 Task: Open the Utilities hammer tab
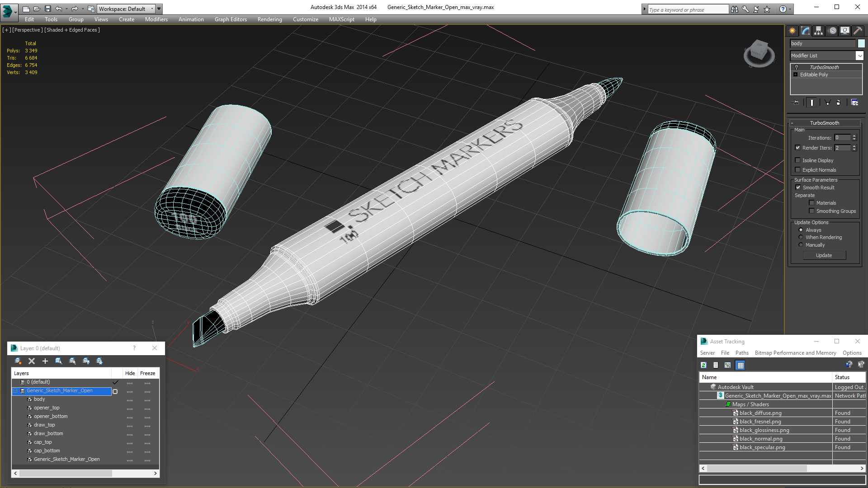(x=858, y=31)
